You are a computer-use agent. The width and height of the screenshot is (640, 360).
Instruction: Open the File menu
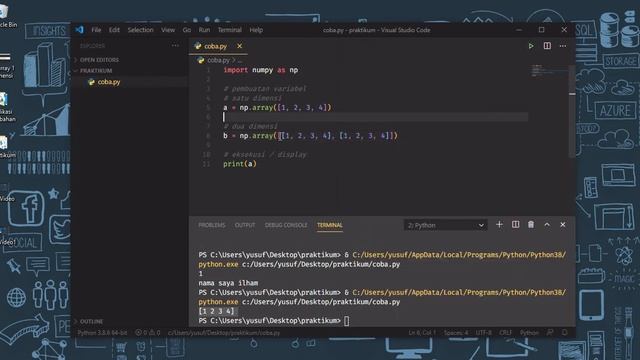click(96, 30)
